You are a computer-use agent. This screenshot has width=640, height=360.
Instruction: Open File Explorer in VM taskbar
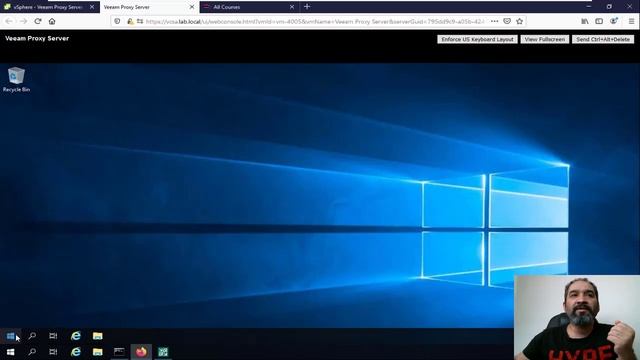tap(97, 336)
